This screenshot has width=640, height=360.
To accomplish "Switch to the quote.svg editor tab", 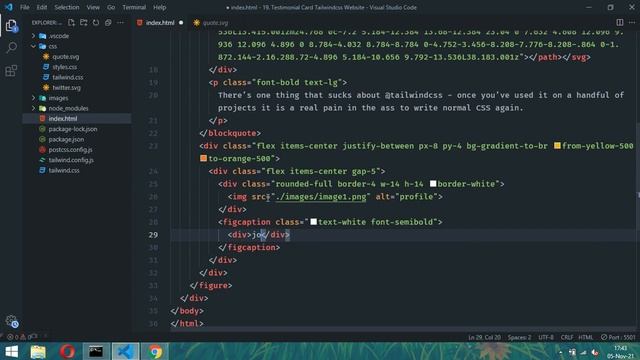I will (215, 23).
